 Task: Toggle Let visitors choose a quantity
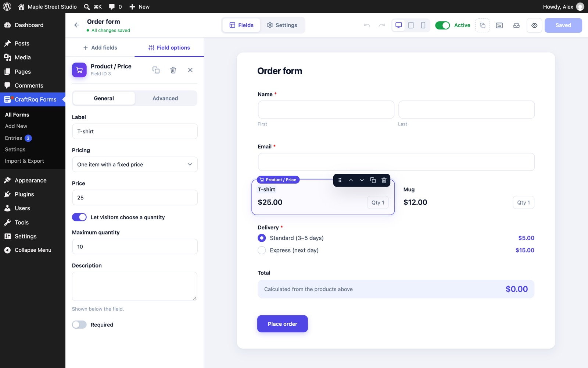click(79, 217)
